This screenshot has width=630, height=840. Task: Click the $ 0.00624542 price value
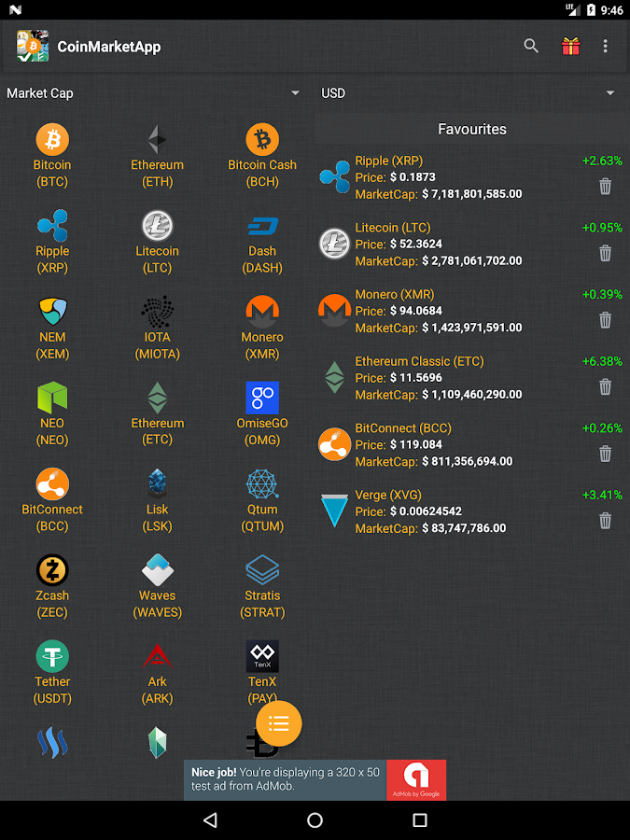[x=426, y=511]
